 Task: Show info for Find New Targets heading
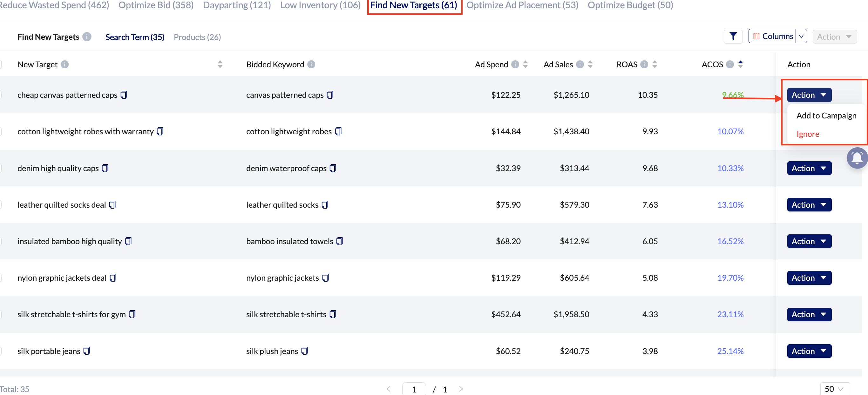pos(87,37)
